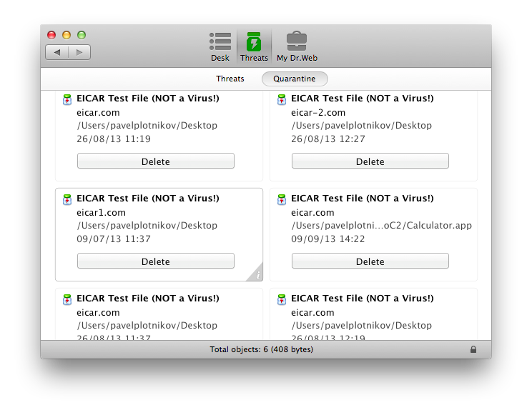
Task: Select file name eicar-2.com
Action: point(318,113)
